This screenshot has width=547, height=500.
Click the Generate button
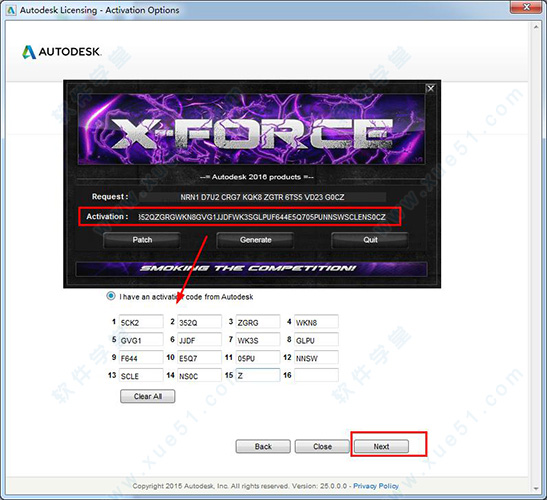(255, 240)
